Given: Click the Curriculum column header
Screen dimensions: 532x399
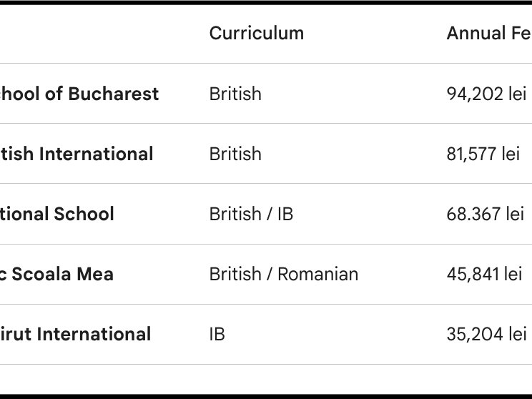Looking at the screenshot, I should [x=256, y=33].
